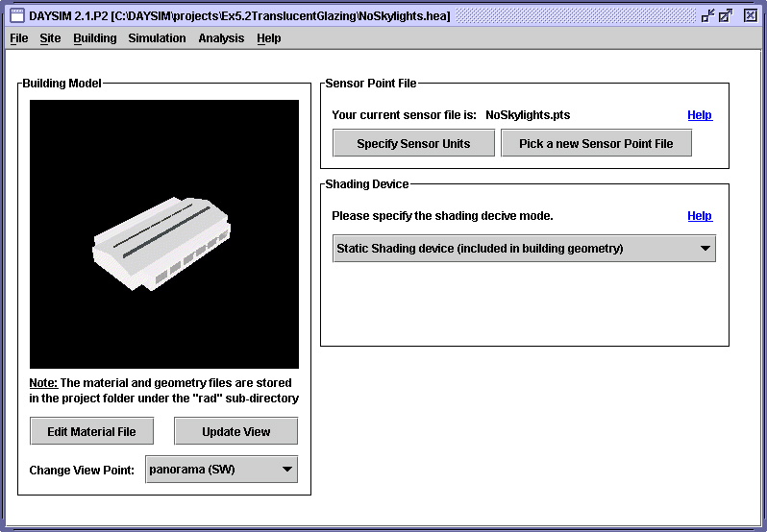767x532 pixels.
Task: Click the underlined Note: text
Action: (x=43, y=383)
